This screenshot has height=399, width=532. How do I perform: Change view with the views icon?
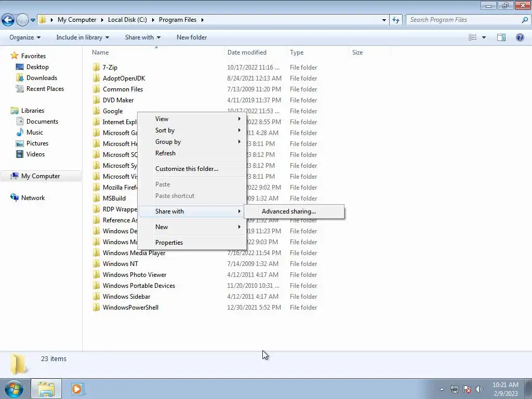pyautogui.click(x=473, y=37)
